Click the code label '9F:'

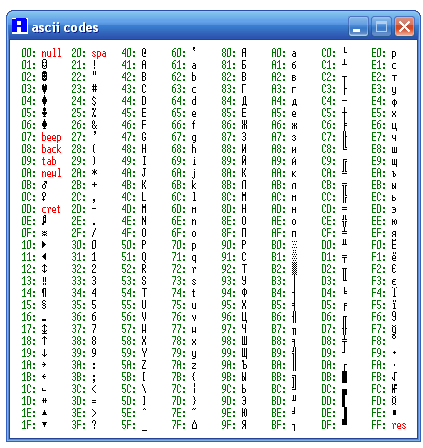tap(229, 425)
